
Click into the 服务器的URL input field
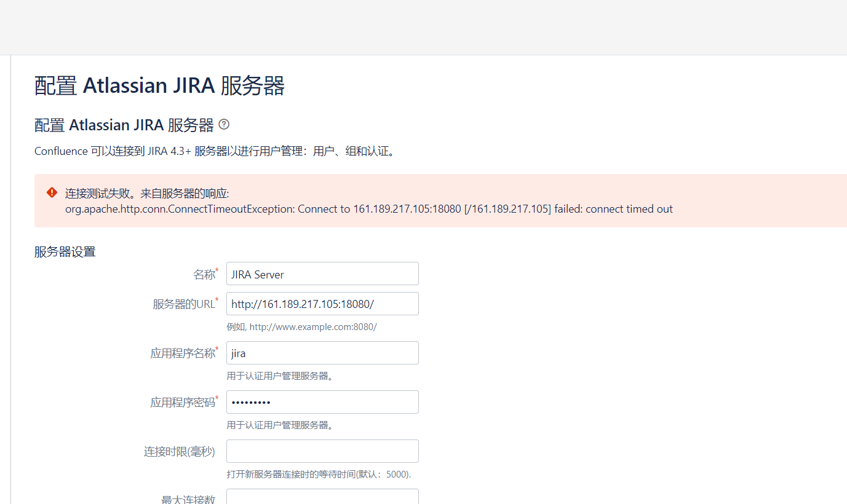322,304
